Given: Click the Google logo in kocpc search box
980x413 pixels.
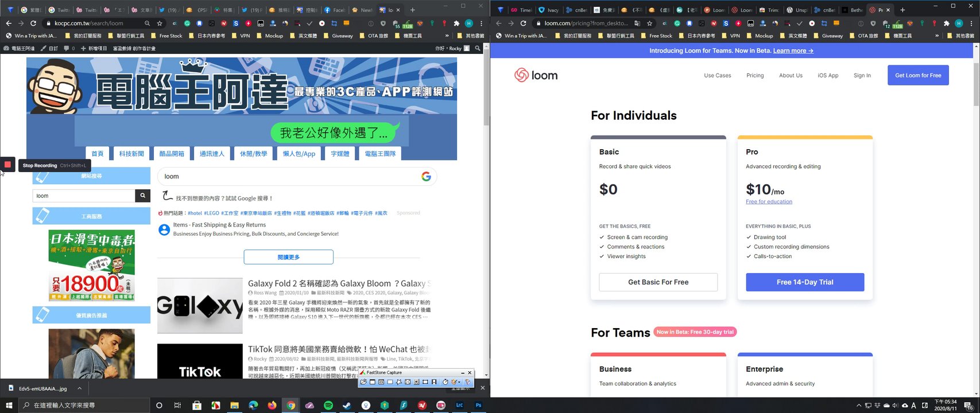Looking at the screenshot, I should click(426, 177).
